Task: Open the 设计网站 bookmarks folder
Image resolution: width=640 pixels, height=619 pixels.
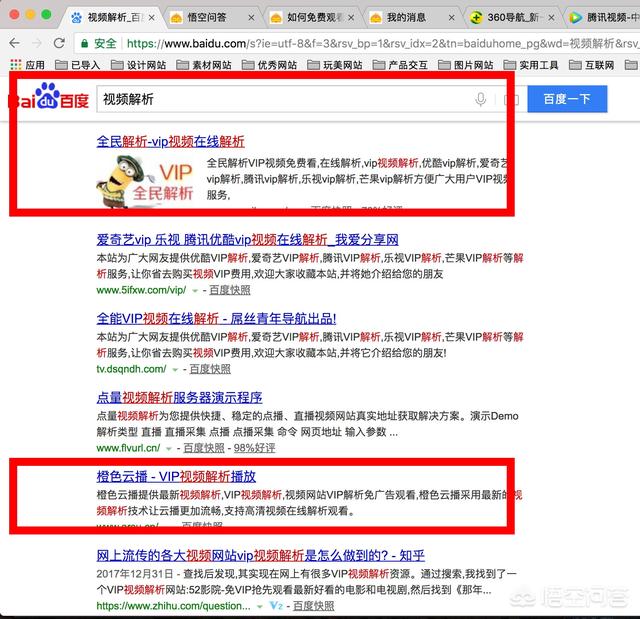Action: [138, 65]
